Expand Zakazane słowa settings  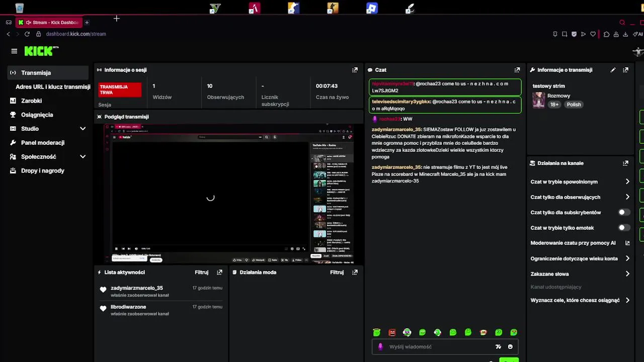(627, 274)
